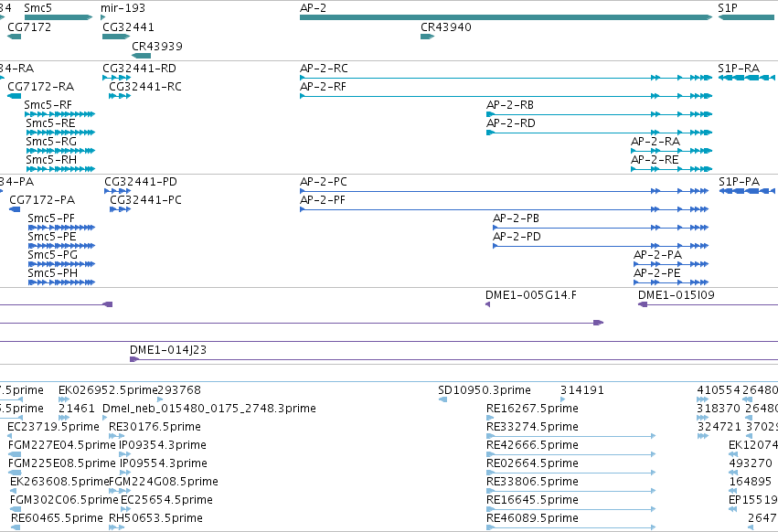
Task: Click the 314191 feature label
Action: click(582, 390)
